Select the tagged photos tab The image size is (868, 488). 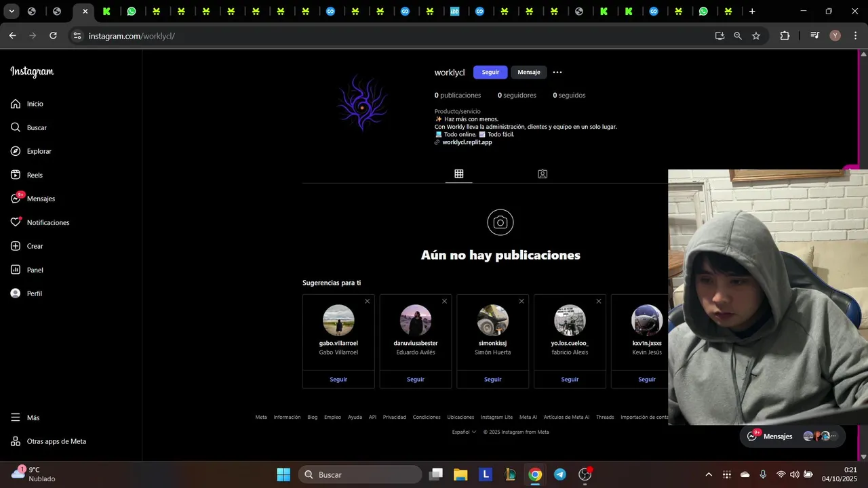click(x=542, y=174)
